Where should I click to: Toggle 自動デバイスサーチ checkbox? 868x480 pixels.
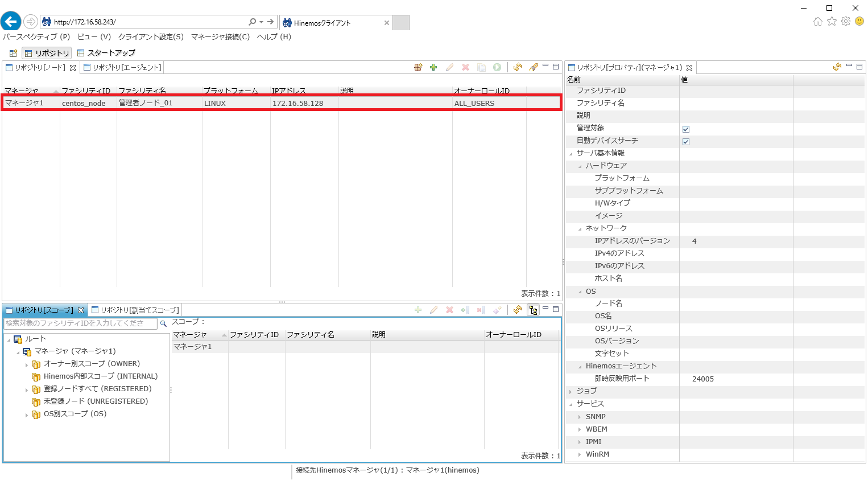(686, 142)
